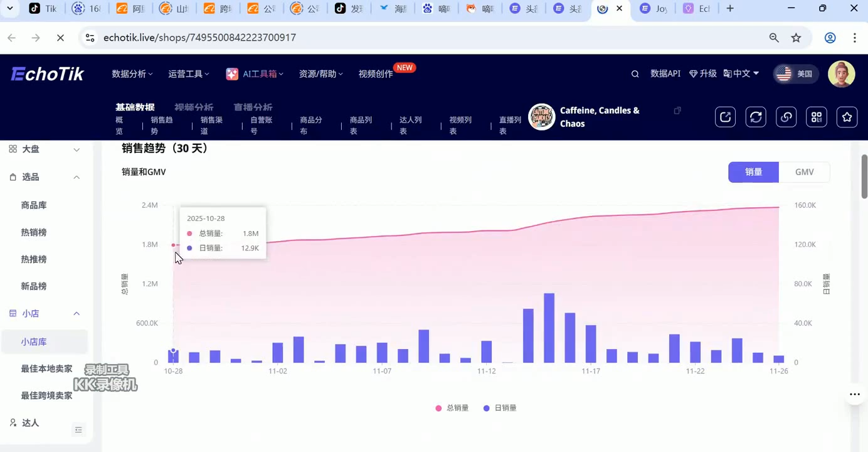868x452 pixels.
Task: Open the search magnifier icon
Action: (635, 73)
